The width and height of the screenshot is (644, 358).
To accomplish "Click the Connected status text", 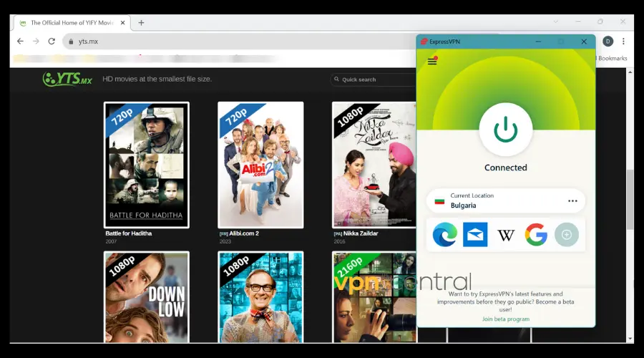I will [506, 168].
